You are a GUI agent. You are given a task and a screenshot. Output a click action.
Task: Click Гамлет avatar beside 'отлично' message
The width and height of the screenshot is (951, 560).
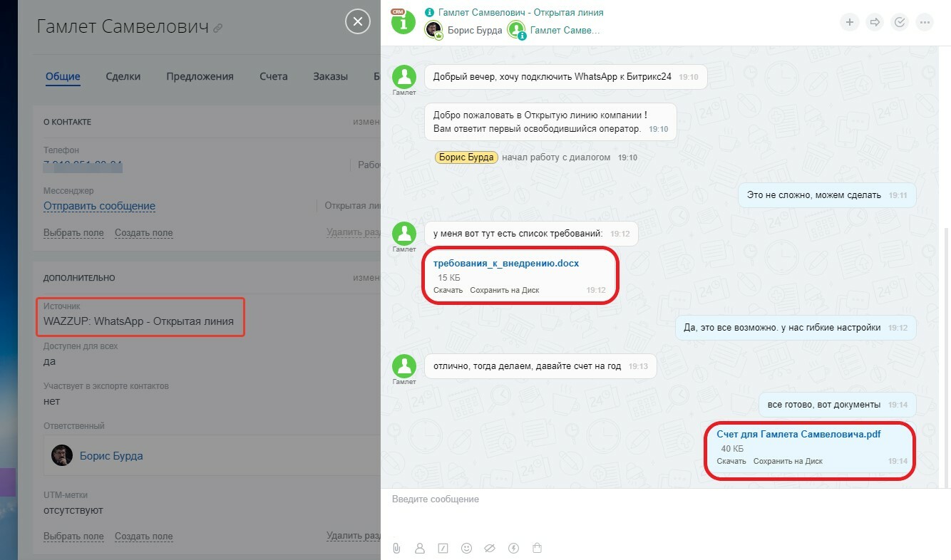click(405, 366)
